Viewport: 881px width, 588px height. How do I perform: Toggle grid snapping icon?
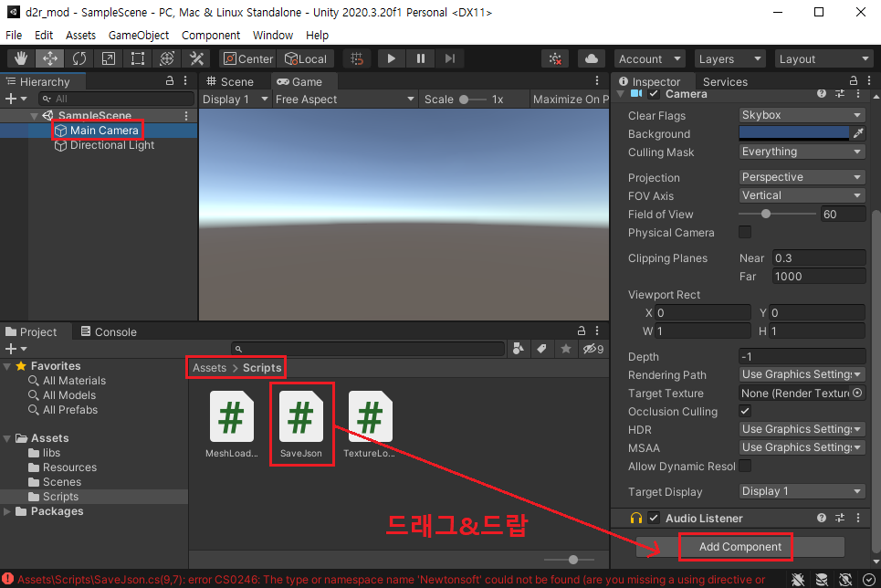coord(357,58)
